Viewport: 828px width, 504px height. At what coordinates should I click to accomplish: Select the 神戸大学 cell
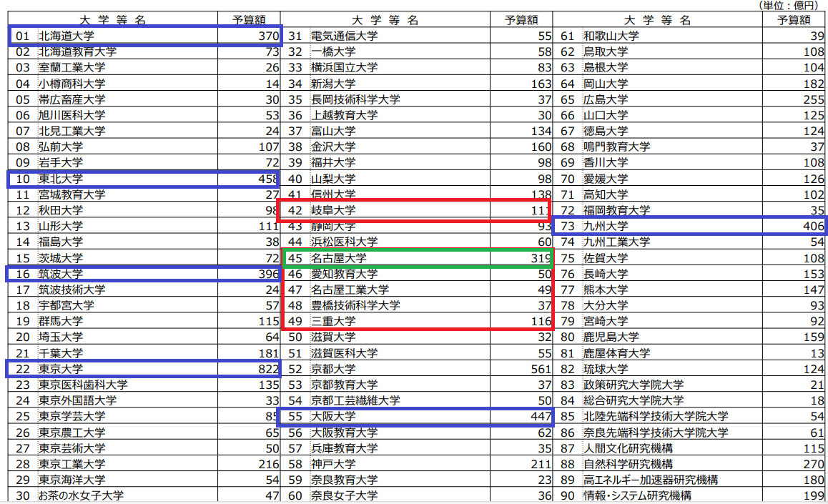333,464
